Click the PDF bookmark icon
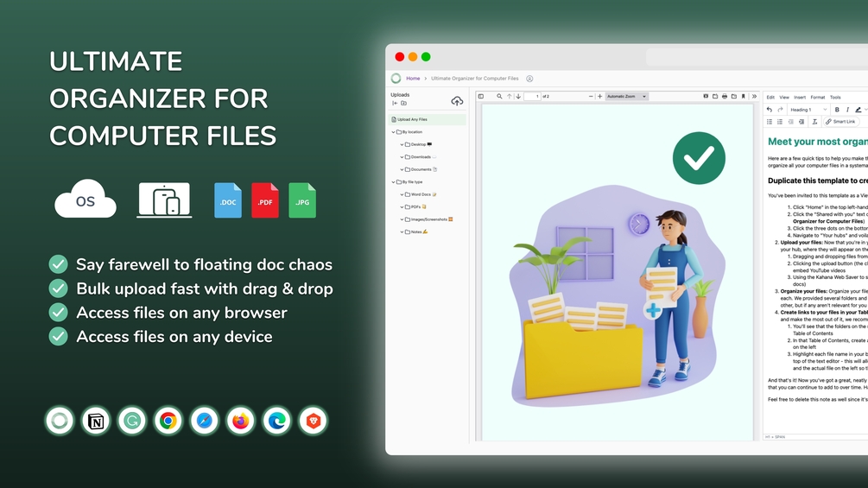868x488 pixels. [744, 96]
